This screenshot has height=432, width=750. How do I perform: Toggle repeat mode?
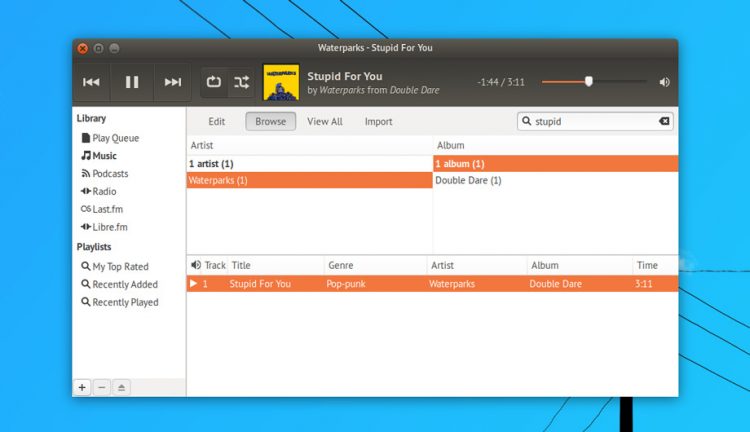[214, 82]
